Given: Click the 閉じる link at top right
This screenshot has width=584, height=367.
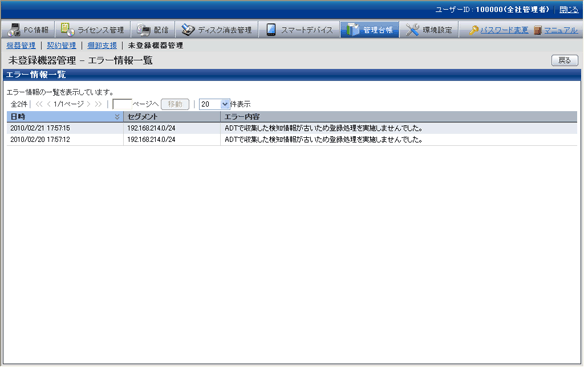Looking at the screenshot, I should pos(569,10).
